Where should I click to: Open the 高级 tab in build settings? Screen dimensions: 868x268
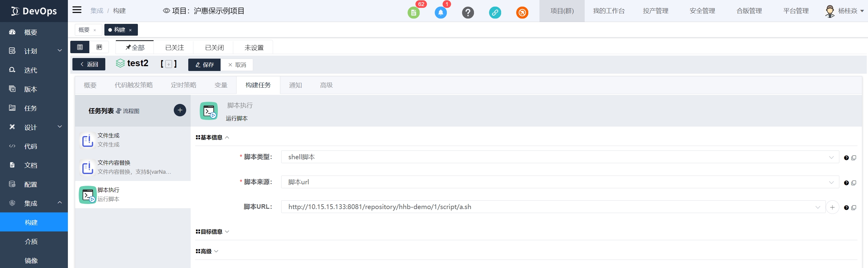[326, 85]
